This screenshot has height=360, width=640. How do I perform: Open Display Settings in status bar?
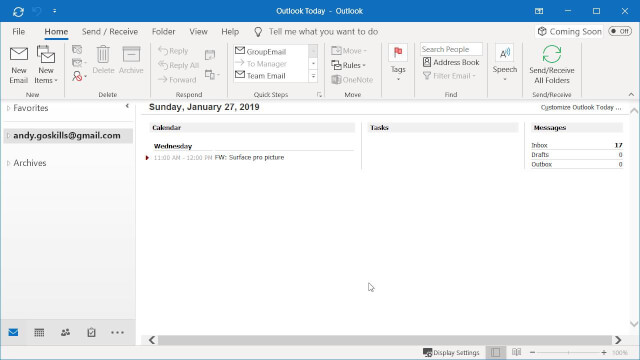[451, 352]
